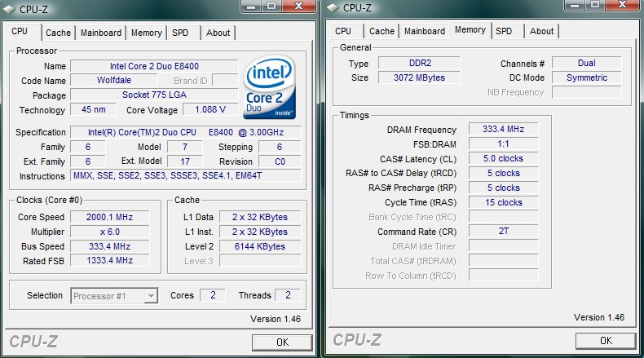The height and width of the screenshot is (358, 644).
Task: Click the 'Socket 775 LGA' package value
Action: [154, 95]
